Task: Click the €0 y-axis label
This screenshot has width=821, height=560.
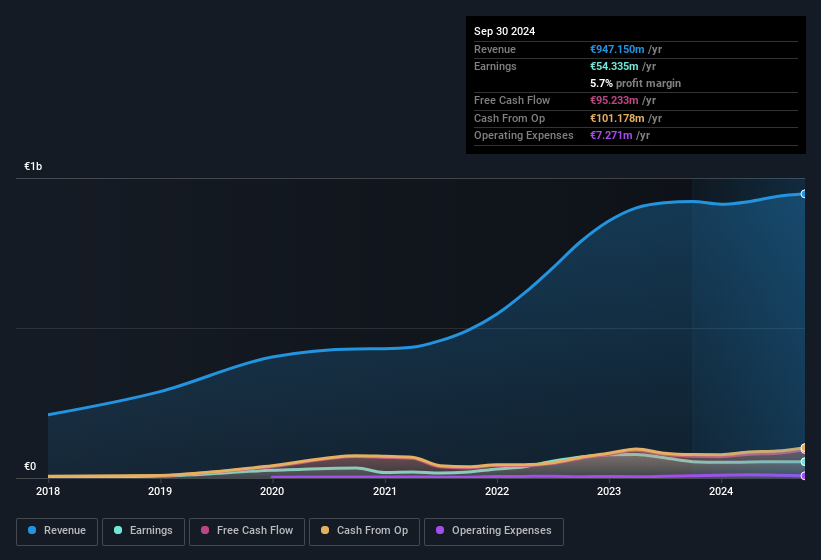Action: click(30, 466)
